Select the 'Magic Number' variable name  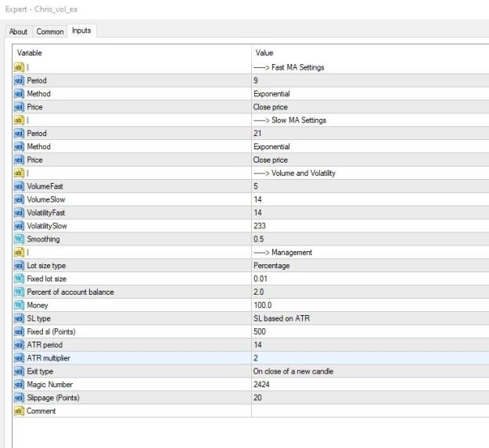pos(49,385)
